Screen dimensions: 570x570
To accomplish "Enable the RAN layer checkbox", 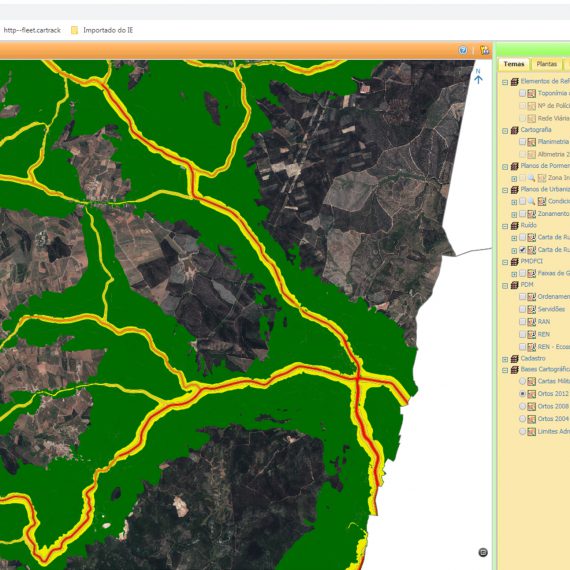I will pos(522,322).
